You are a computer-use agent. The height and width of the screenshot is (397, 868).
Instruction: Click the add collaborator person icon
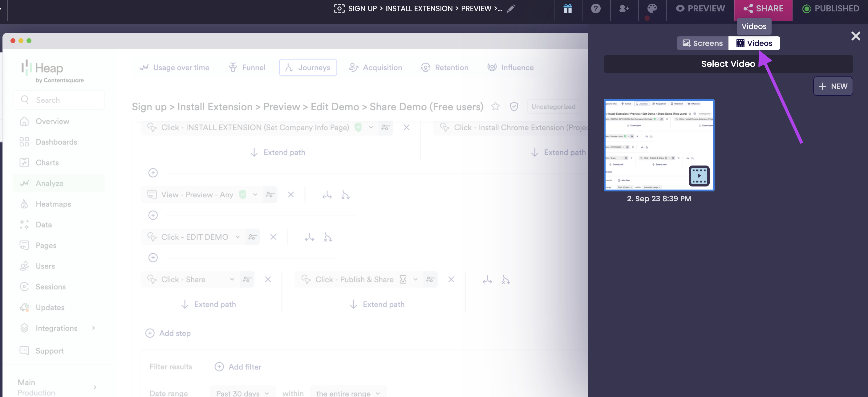[624, 8]
